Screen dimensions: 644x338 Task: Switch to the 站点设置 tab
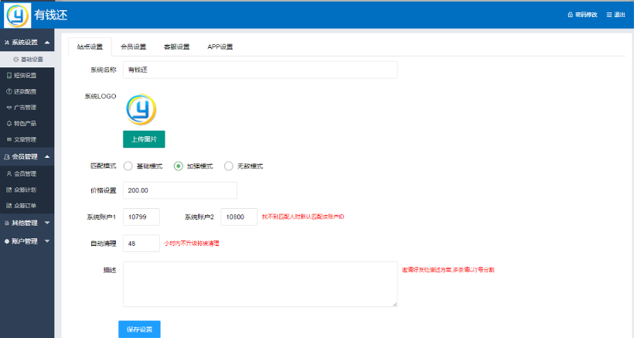90,47
